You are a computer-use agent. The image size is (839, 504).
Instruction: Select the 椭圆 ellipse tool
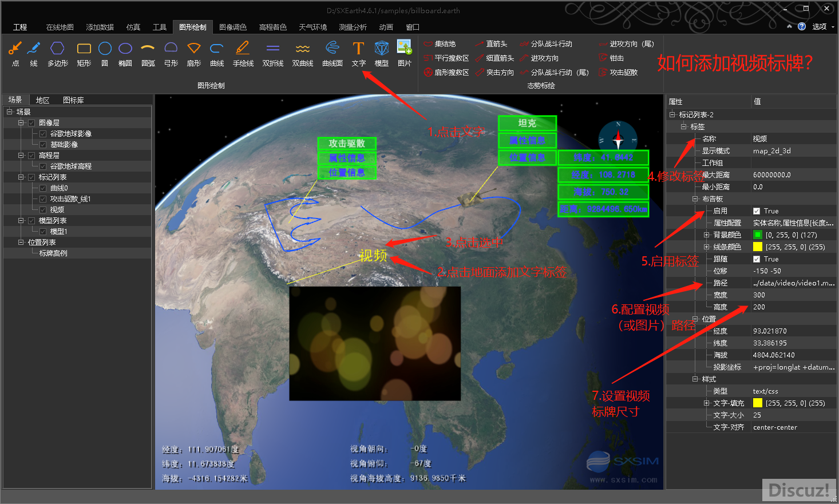(125, 54)
